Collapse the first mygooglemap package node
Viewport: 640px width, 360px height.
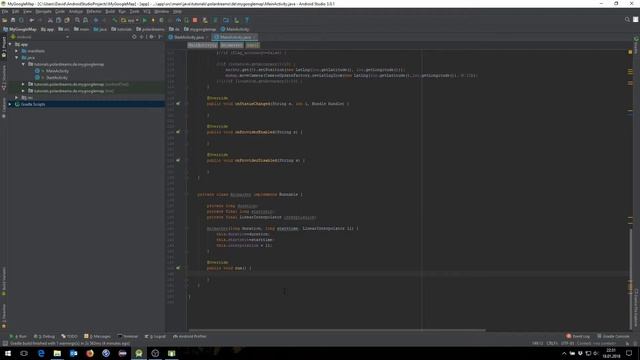(23, 64)
